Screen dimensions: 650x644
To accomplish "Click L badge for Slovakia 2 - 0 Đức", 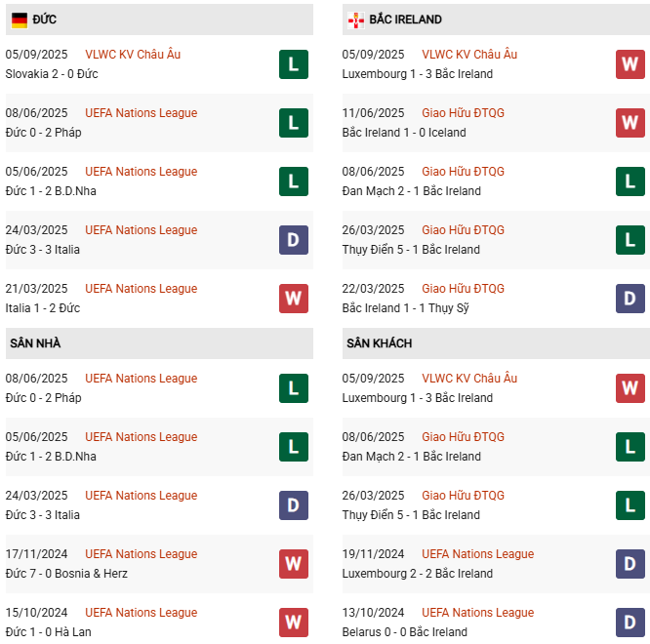I will coord(293,64).
